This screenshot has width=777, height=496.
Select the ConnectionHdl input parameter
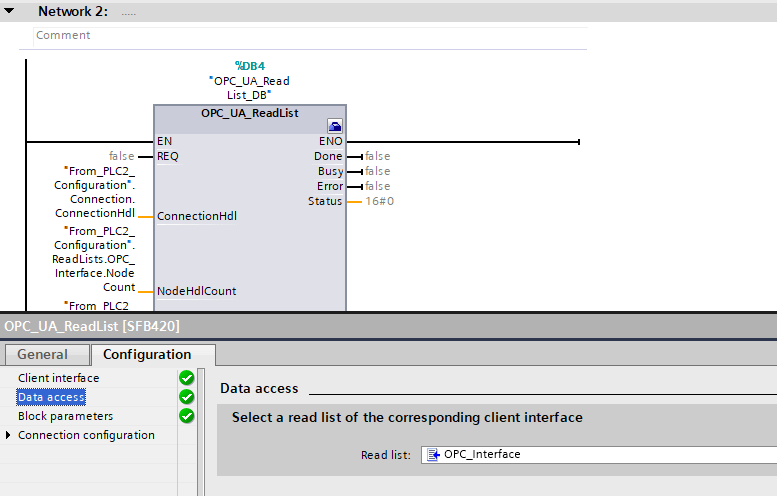click(x=196, y=216)
